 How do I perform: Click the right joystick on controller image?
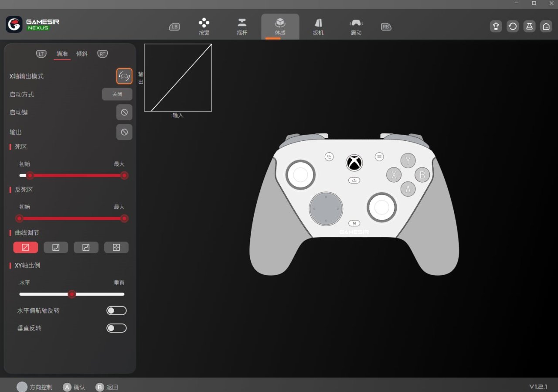381,208
